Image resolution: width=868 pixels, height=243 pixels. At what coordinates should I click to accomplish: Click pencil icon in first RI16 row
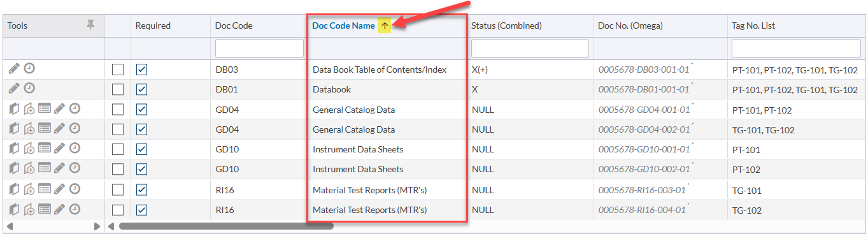click(x=59, y=189)
